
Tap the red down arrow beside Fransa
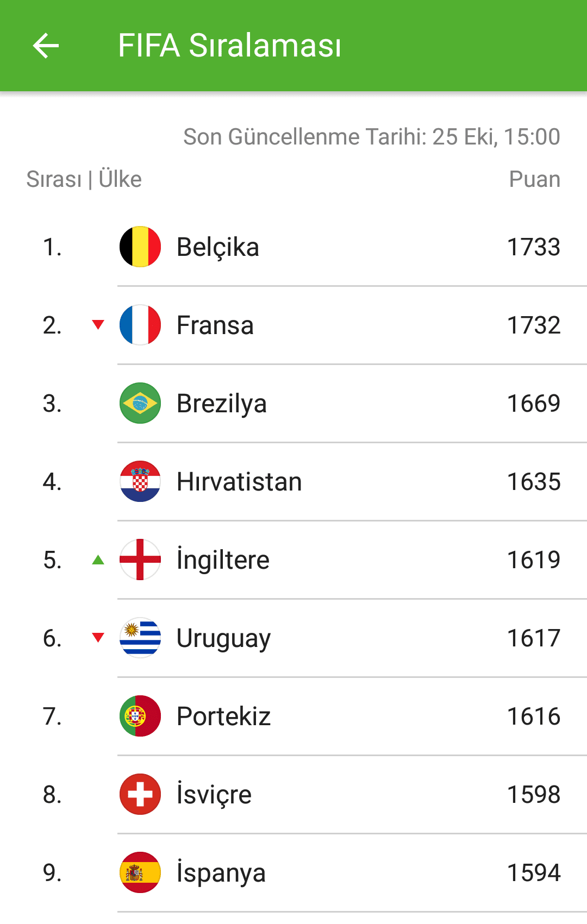click(x=98, y=325)
